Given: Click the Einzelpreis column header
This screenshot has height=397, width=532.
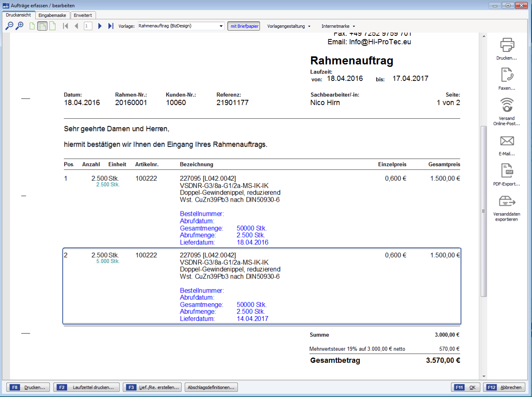Looking at the screenshot, I should [392, 164].
